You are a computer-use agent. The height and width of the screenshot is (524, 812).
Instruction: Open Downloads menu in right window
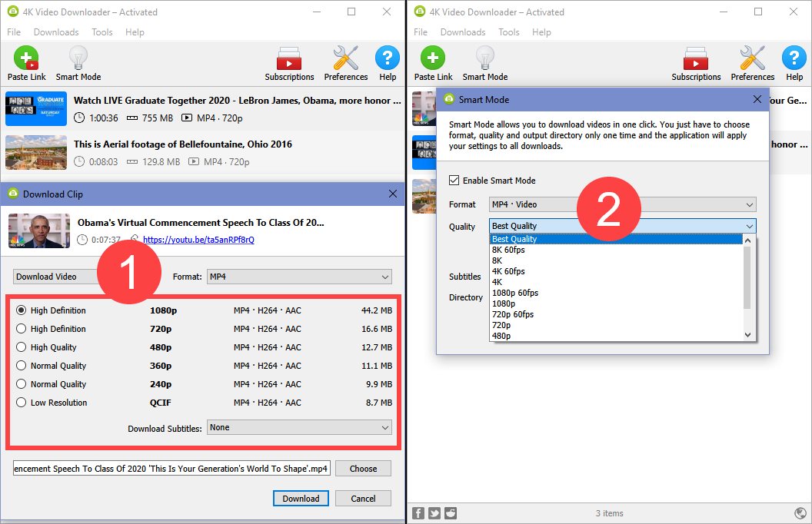pos(463,32)
